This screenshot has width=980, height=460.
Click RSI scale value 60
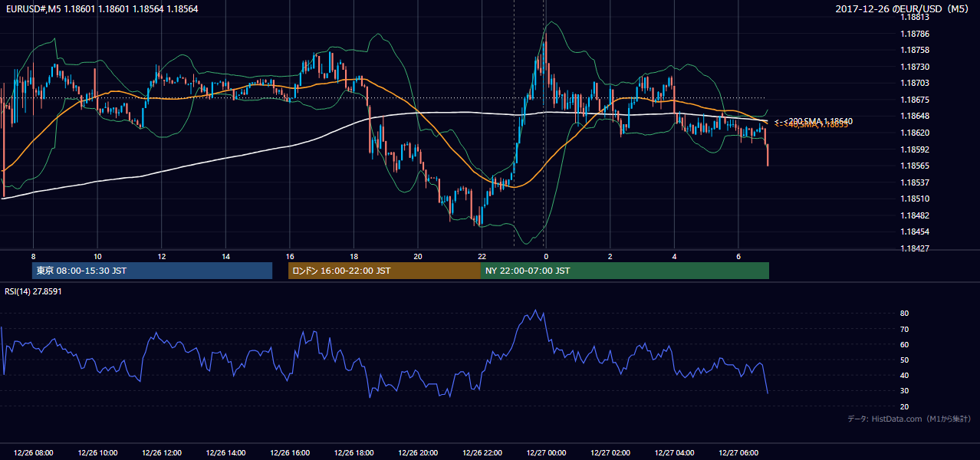click(904, 344)
